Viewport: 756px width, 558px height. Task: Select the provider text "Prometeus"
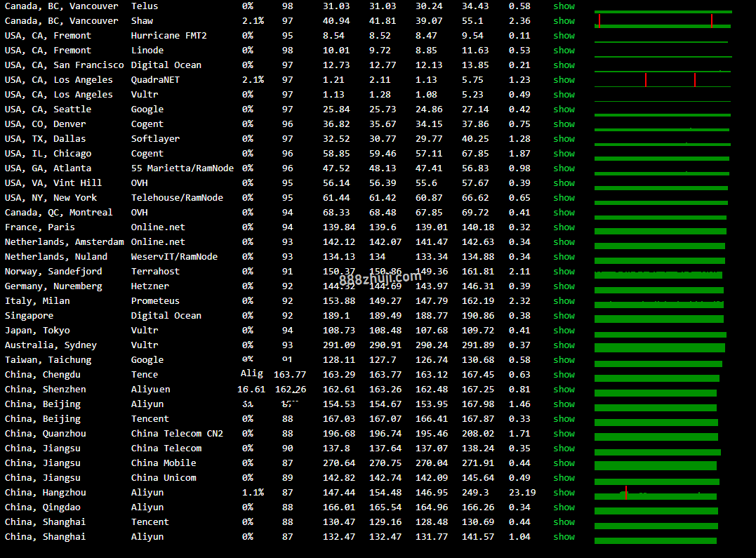click(x=155, y=301)
